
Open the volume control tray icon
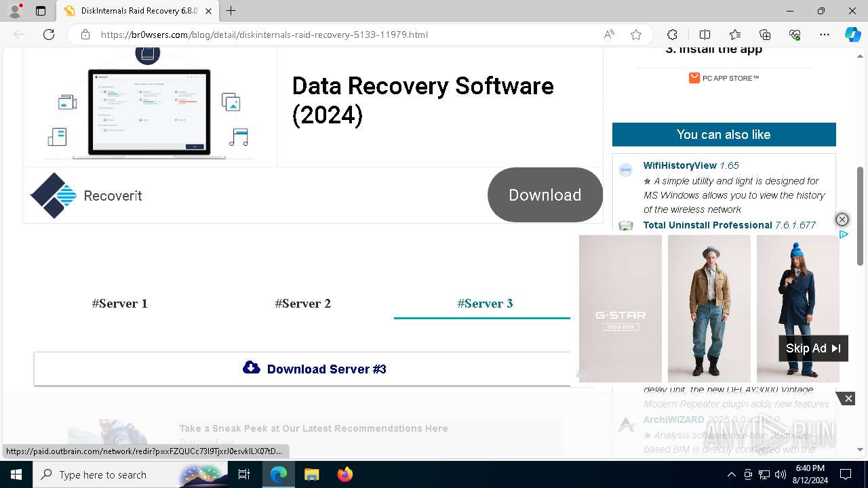(x=781, y=474)
